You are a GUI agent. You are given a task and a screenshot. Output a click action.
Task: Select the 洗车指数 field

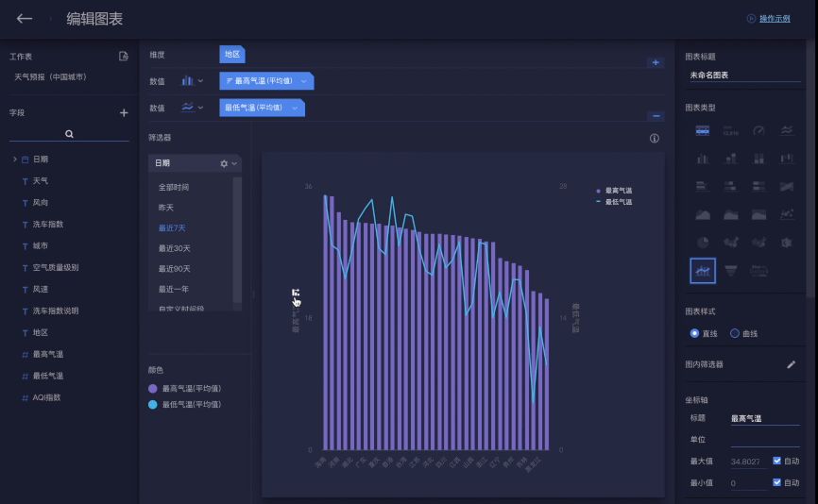click(48, 224)
